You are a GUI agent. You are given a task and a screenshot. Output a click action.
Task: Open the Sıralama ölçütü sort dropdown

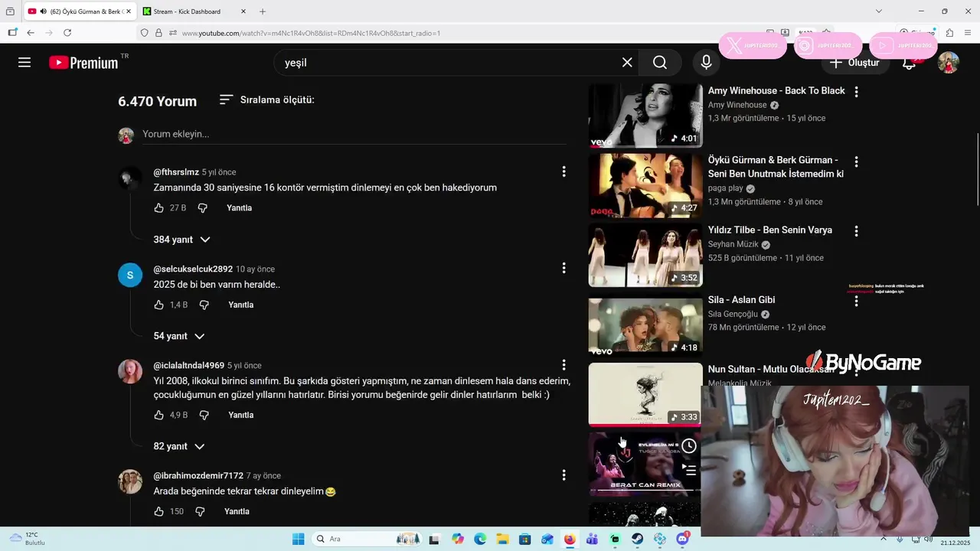pos(266,99)
